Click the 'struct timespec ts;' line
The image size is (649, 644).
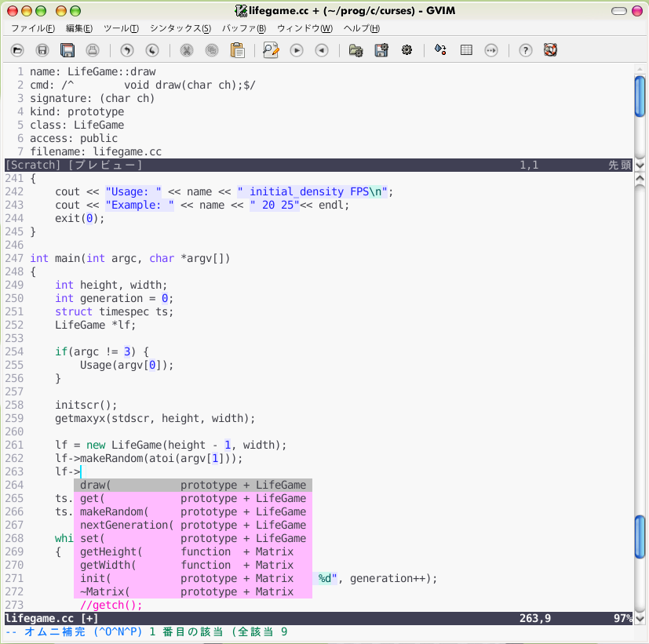tap(115, 311)
